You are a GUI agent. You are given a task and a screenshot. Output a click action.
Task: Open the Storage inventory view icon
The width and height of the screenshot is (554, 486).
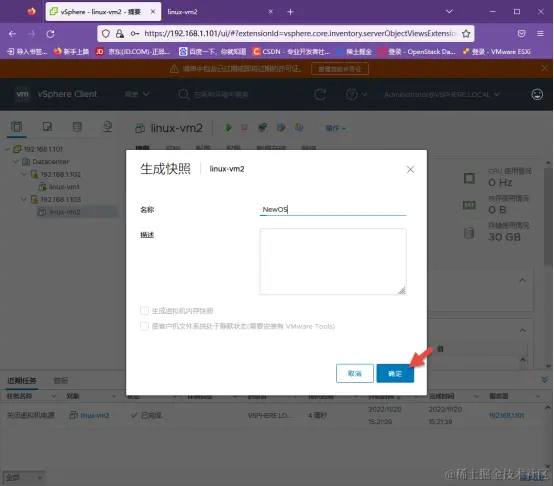(77, 127)
